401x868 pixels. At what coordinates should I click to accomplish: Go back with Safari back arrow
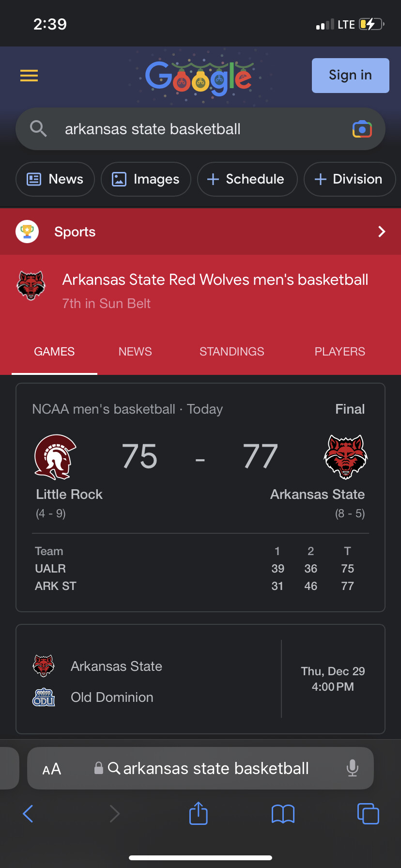tap(28, 813)
